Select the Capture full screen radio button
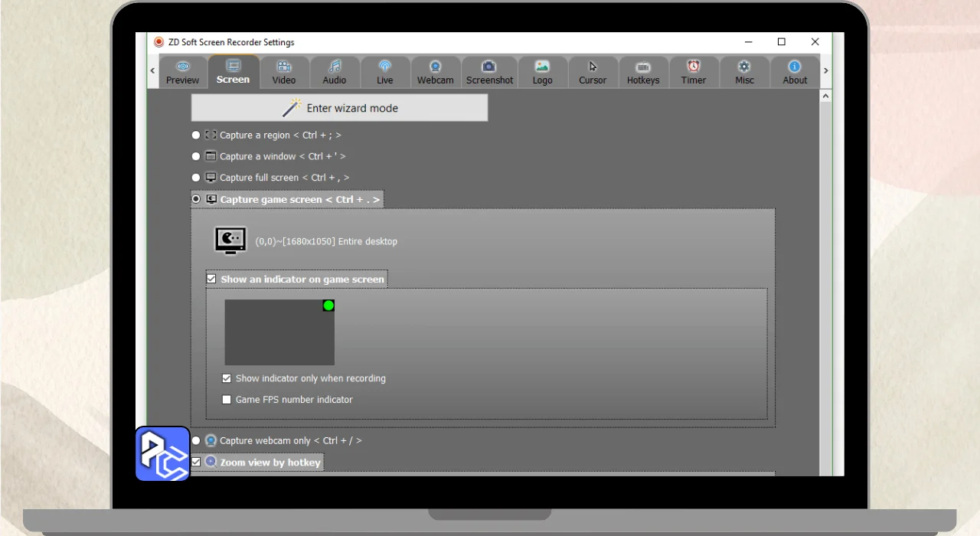This screenshot has width=980, height=536. [196, 178]
